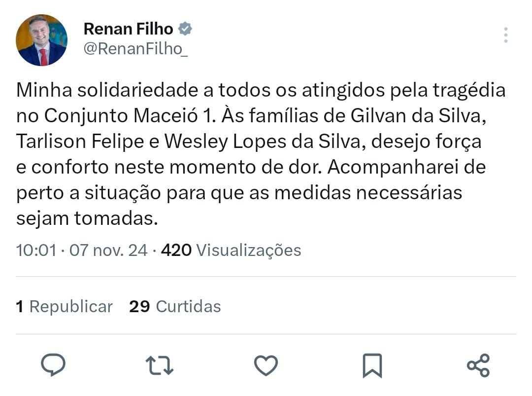The image size is (532, 396).
Task: Open the share options icon
Action: coord(478,365)
